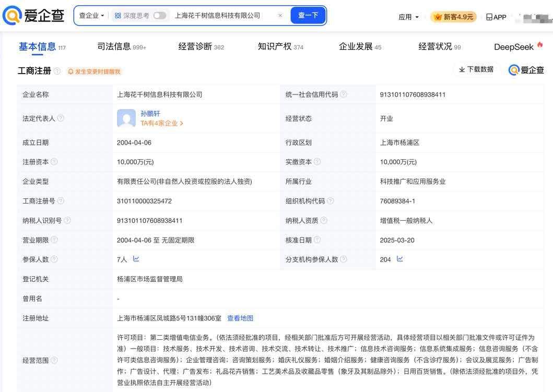Click the 科技推广和应用服务业 industry text
Screen dimensions: 553x392
point(413,182)
